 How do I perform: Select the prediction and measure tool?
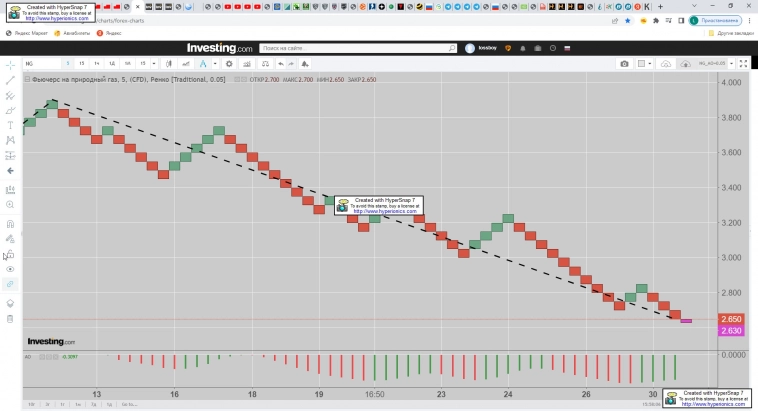[10, 156]
